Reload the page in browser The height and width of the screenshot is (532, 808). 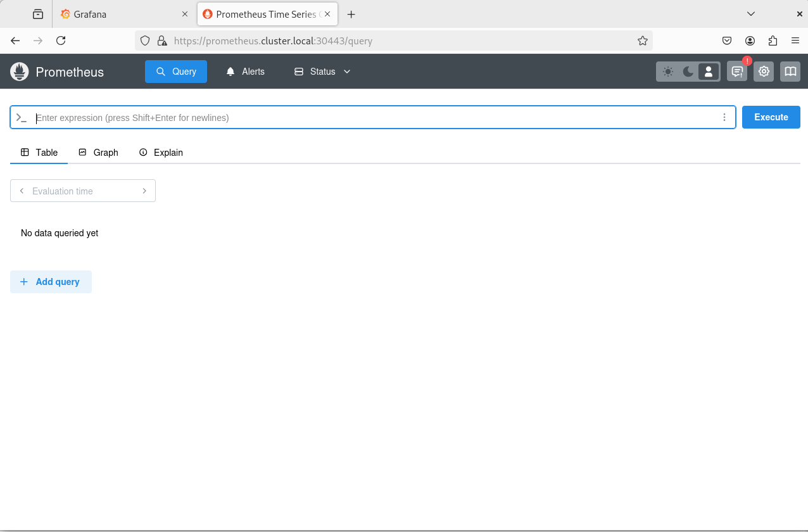pyautogui.click(x=61, y=41)
